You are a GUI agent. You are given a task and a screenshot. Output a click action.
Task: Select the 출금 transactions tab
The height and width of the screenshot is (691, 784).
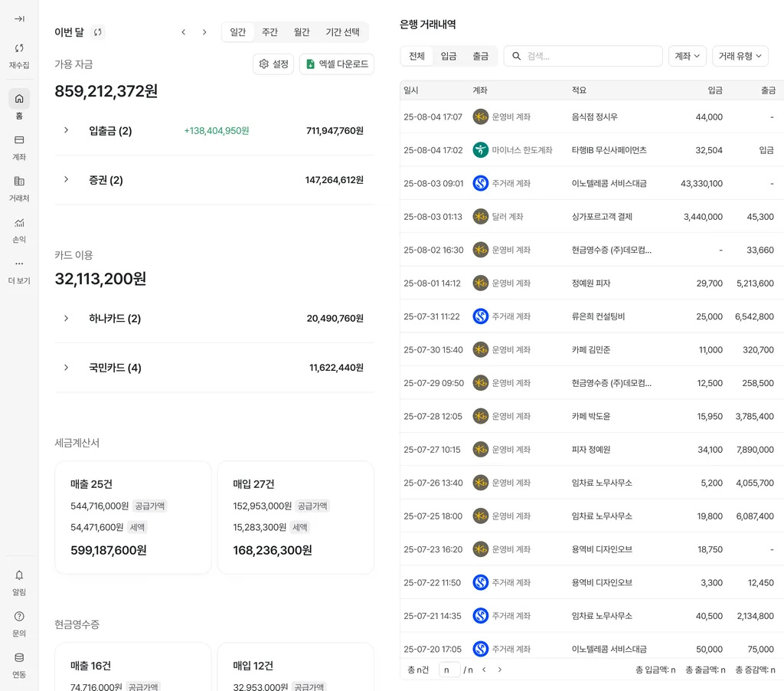coord(480,56)
